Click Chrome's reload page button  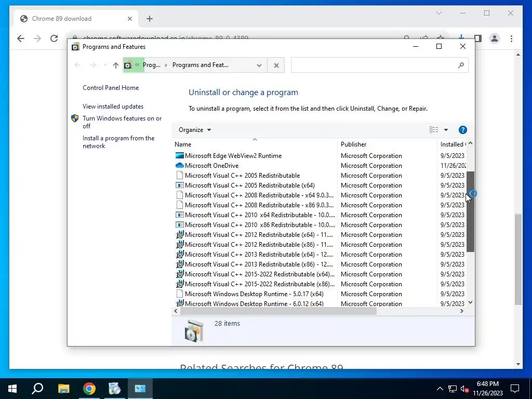54,38
